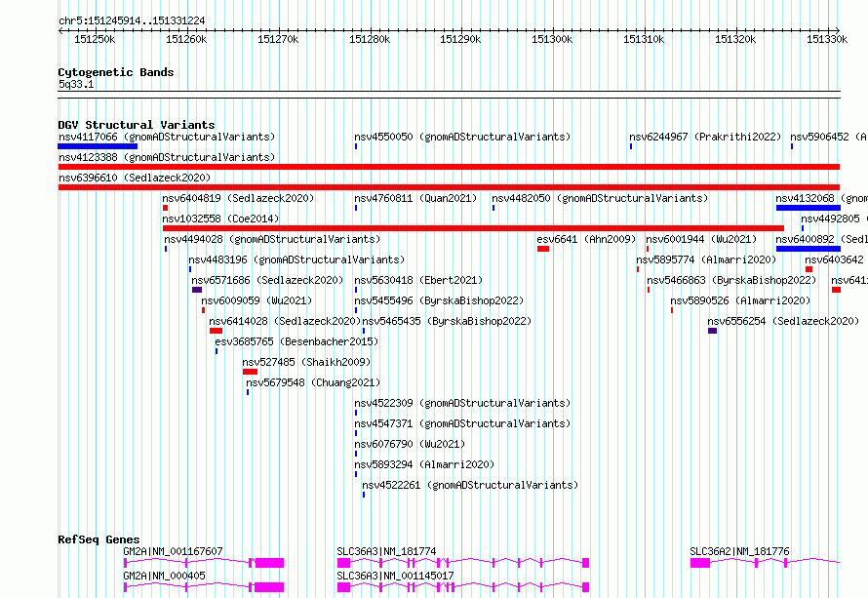
Task: Open the nsv4494028 variant label
Action: (x=272, y=239)
